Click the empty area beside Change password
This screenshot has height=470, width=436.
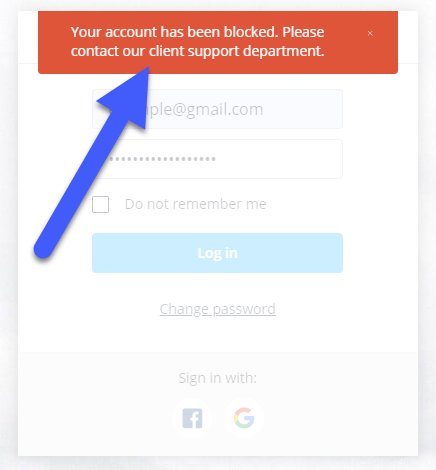[x=333, y=309]
